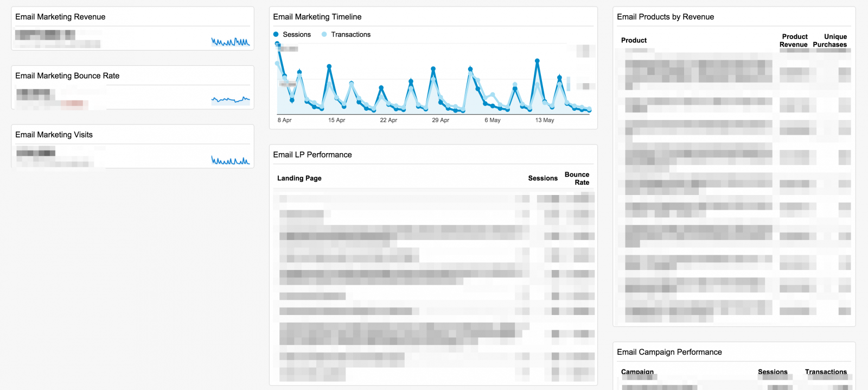Sort LP table by Sessions column
868x390 pixels.
click(x=543, y=178)
